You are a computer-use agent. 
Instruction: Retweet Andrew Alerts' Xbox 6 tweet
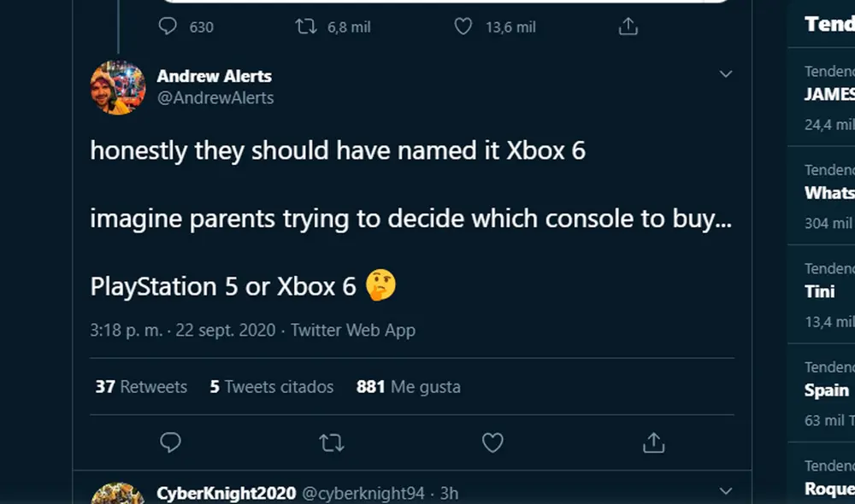(x=332, y=442)
